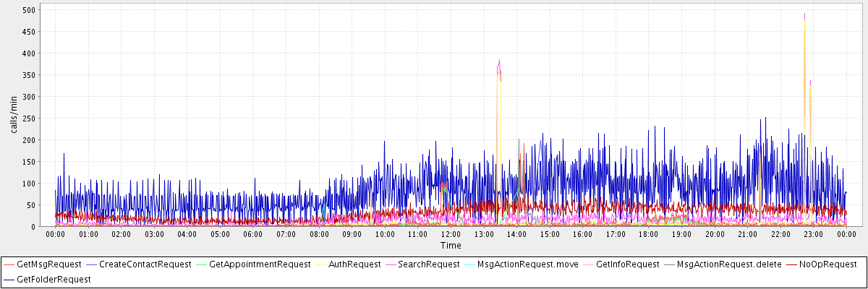Click the 06:00 tick on the time axis

[253, 234]
